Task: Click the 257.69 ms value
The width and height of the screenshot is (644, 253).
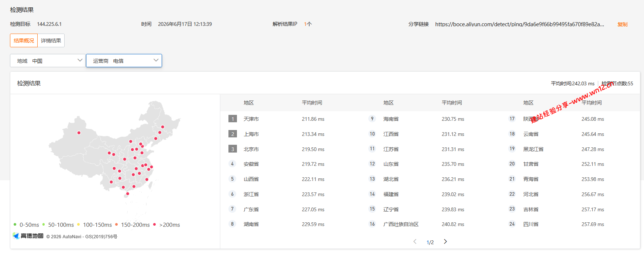Action: click(593, 224)
